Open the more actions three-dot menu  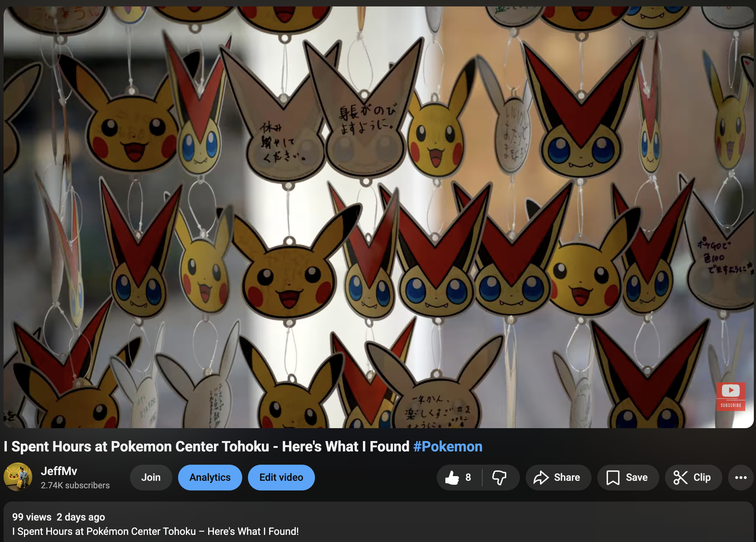tap(741, 478)
